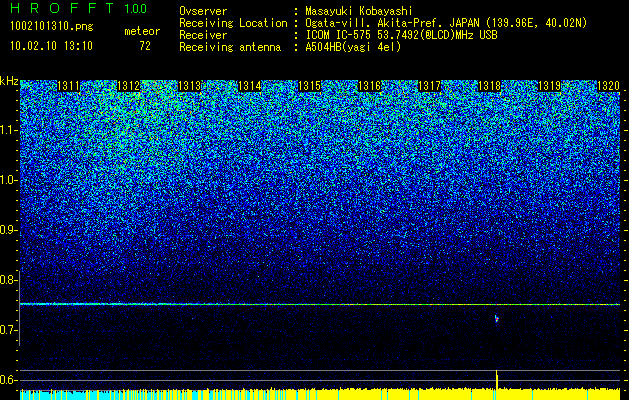Click the 1316 time marker
The height and width of the screenshot is (400, 629).
point(369,86)
